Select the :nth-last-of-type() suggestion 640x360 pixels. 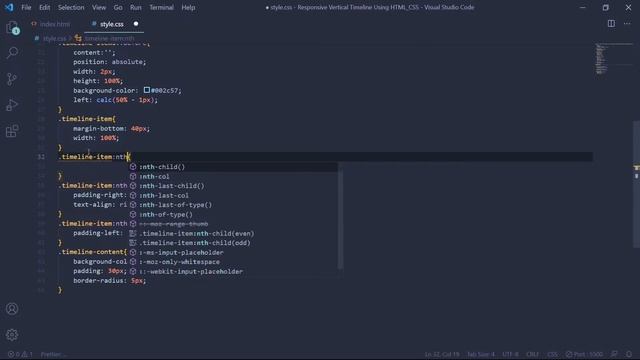(233, 204)
